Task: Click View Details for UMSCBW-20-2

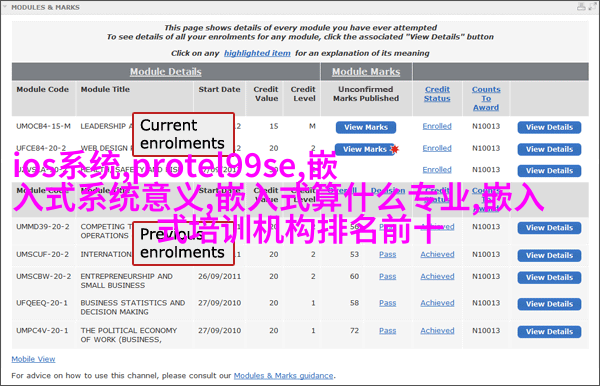Action: click(549, 277)
